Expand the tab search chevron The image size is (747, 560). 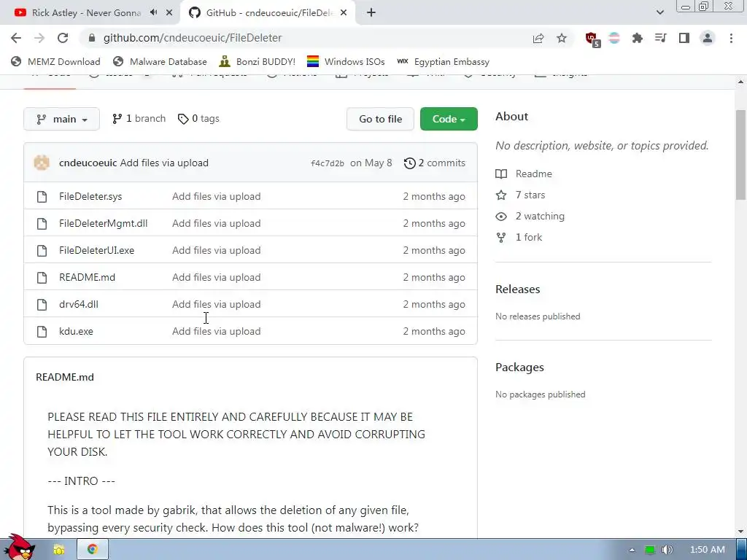659,12
